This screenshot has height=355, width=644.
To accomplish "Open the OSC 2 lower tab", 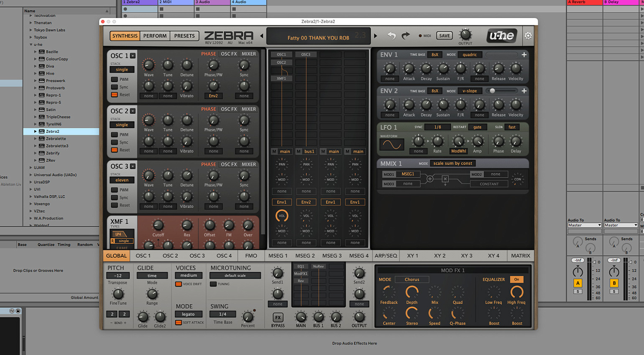I will pyautogui.click(x=170, y=256).
